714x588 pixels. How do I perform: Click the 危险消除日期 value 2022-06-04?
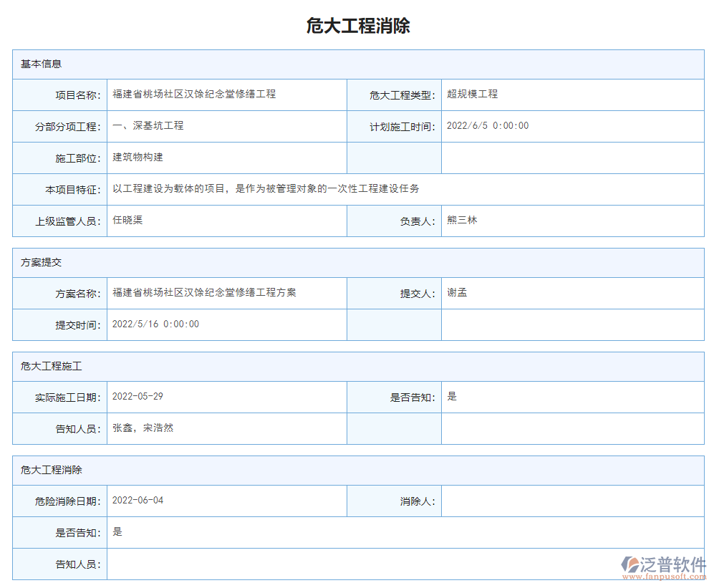(143, 501)
